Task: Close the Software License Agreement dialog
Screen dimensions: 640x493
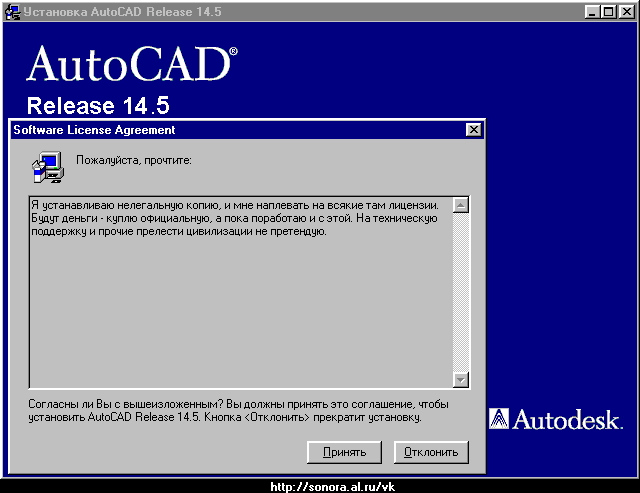Action: point(473,130)
